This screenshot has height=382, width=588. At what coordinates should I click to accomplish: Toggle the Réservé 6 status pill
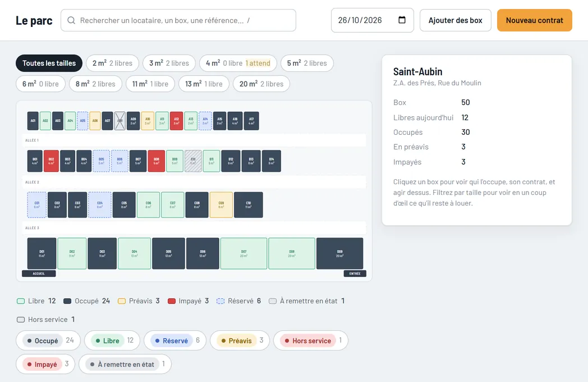tap(174, 340)
